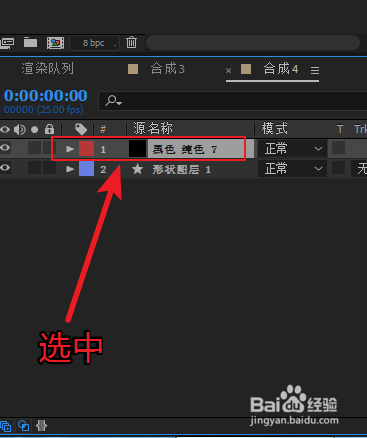Screen dimensions: 367x438
Task: Create a new composition icon
Action: tap(55, 43)
